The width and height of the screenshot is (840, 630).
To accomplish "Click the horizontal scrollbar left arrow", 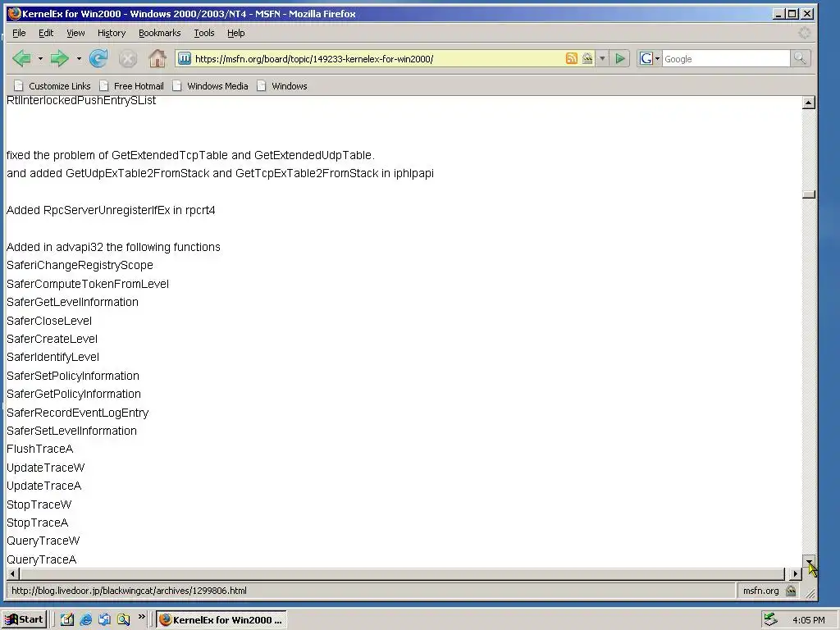I will [13, 573].
